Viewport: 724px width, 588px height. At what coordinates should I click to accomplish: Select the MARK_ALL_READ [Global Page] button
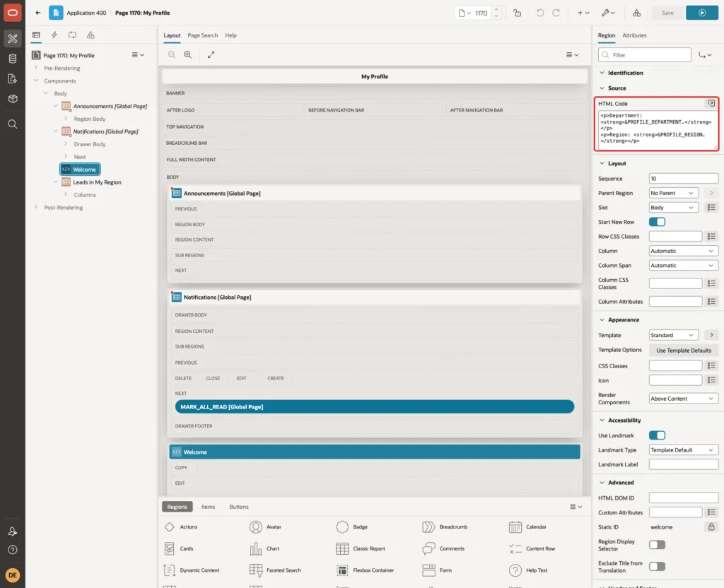(375, 406)
